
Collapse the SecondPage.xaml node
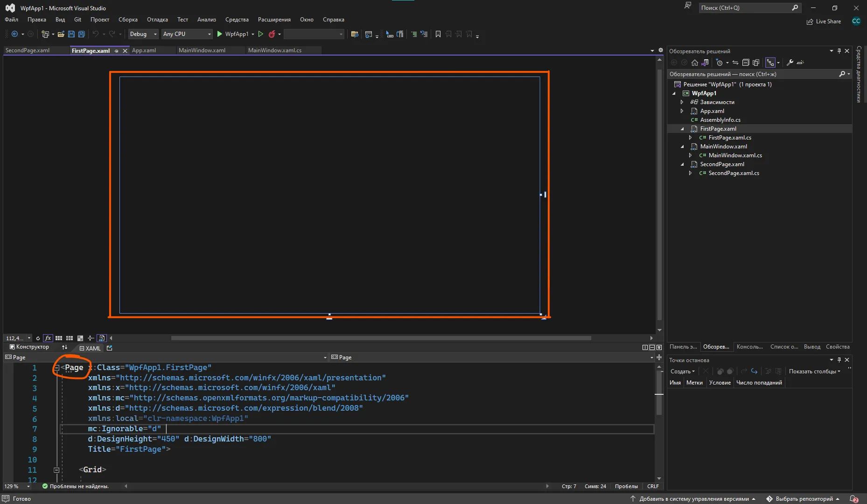[682, 164]
